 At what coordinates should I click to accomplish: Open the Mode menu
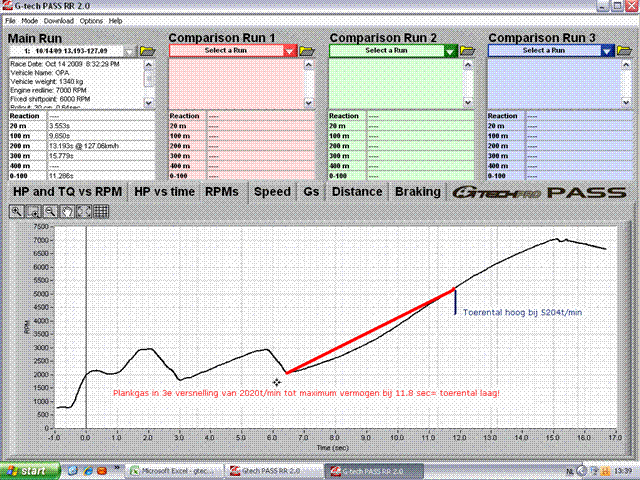[29, 21]
